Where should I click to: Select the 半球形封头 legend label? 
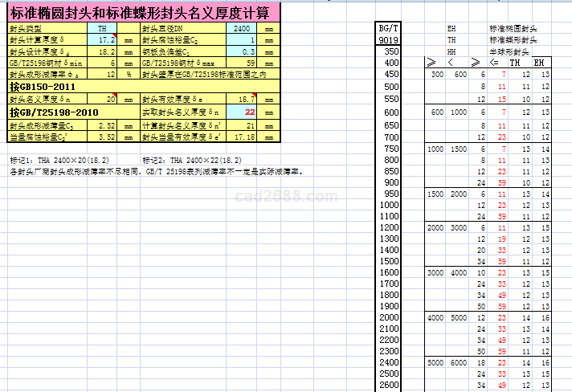point(509,51)
